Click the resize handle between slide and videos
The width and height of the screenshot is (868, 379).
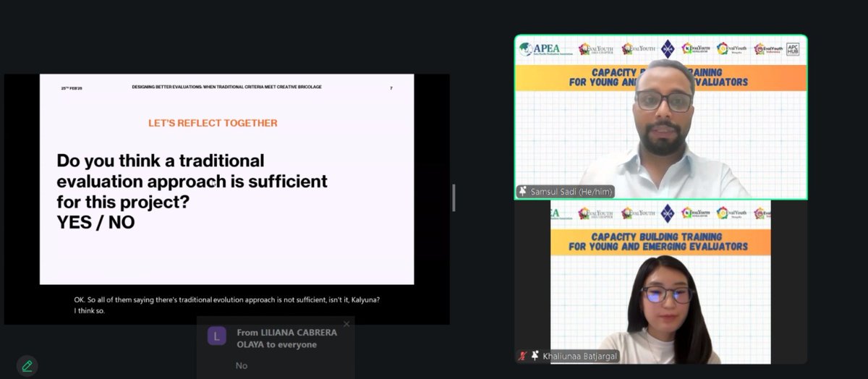point(454,197)
